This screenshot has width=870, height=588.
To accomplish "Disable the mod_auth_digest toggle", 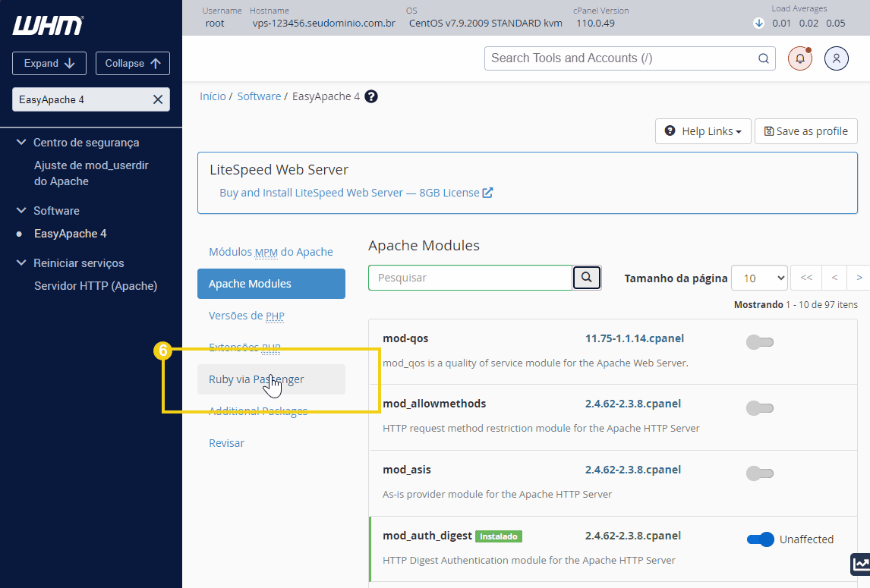I will pos(760,539).
